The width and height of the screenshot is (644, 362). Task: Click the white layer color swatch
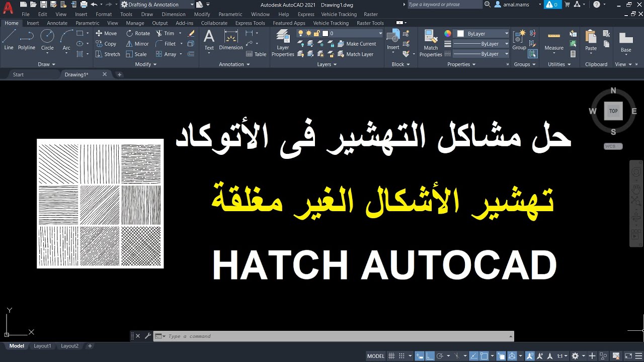(x=325, y=33)
